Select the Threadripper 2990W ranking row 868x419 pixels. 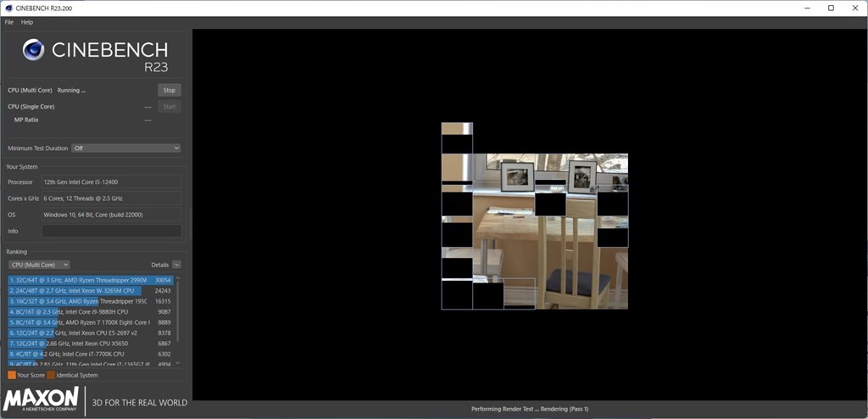tap(90, 280)
